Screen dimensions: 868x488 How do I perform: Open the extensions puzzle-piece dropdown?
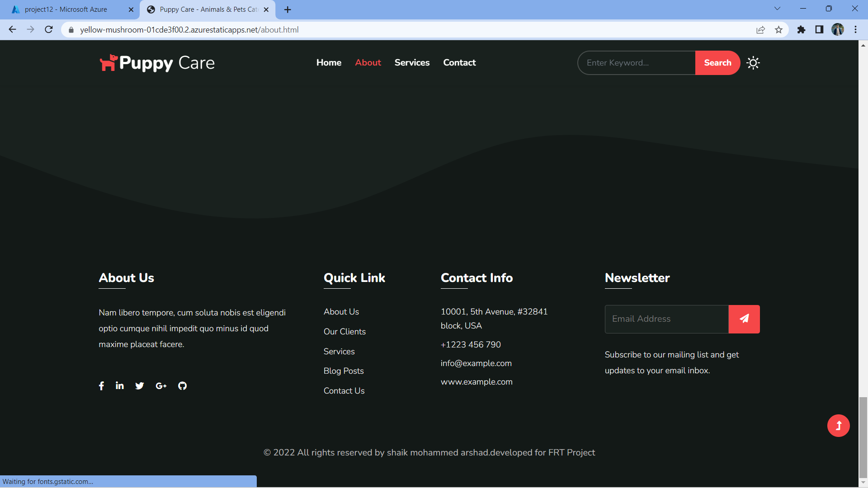801,30
